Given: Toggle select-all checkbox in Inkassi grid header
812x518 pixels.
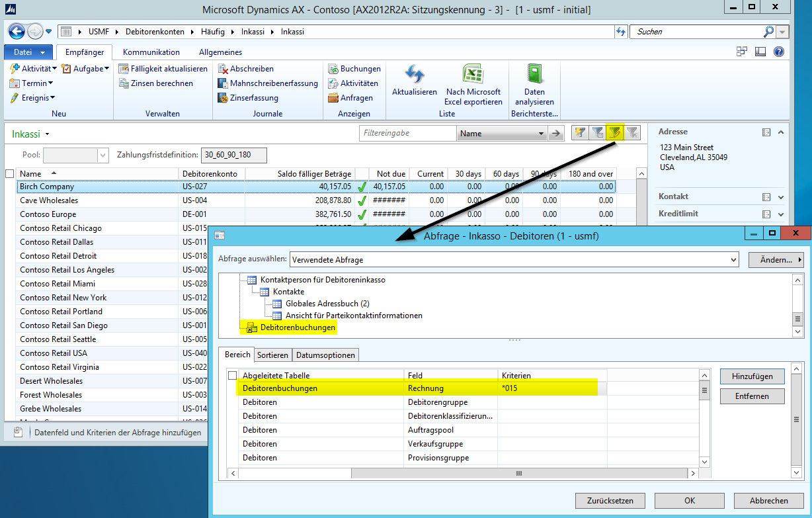Looking at the screenshot, I should pos(9,174).
